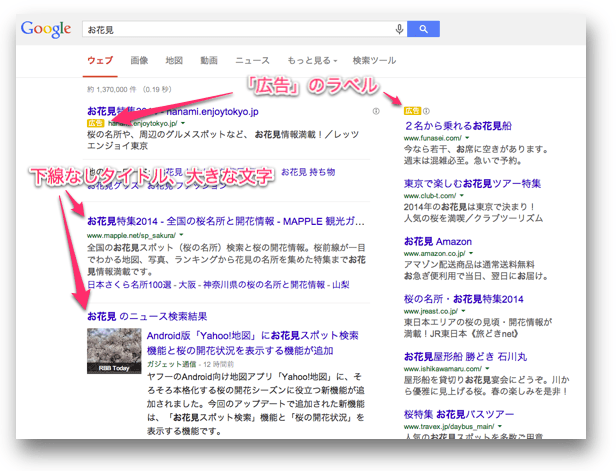Viewport: 616px width, 471px height.
Task: Open 日本さくら名所100選 sitelink
Action: (129, 285)
